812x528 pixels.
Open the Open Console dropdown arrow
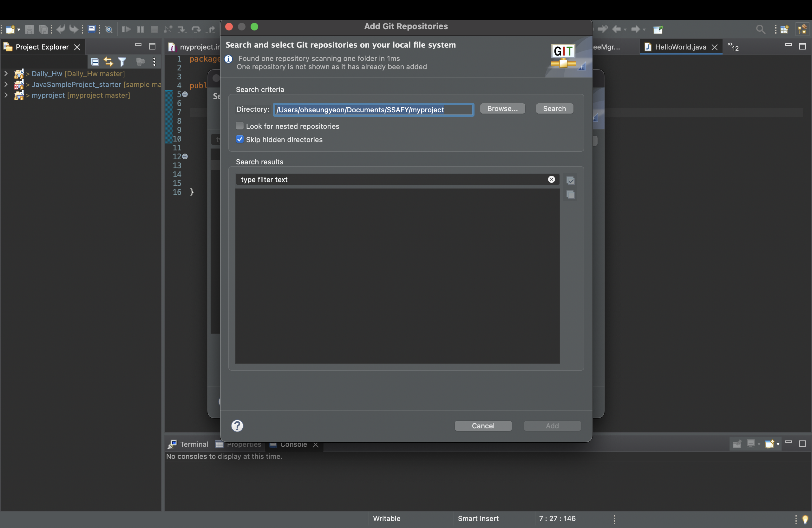[778, 444]
